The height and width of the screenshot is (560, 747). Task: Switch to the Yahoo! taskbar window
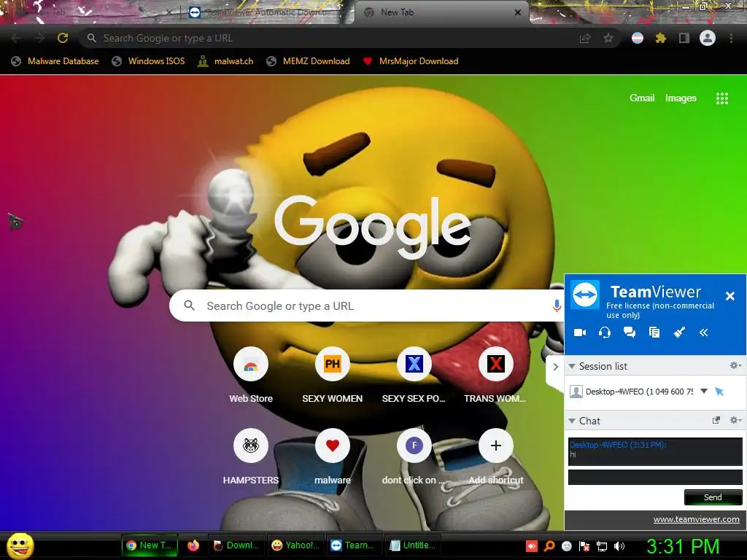coord(295,545)
